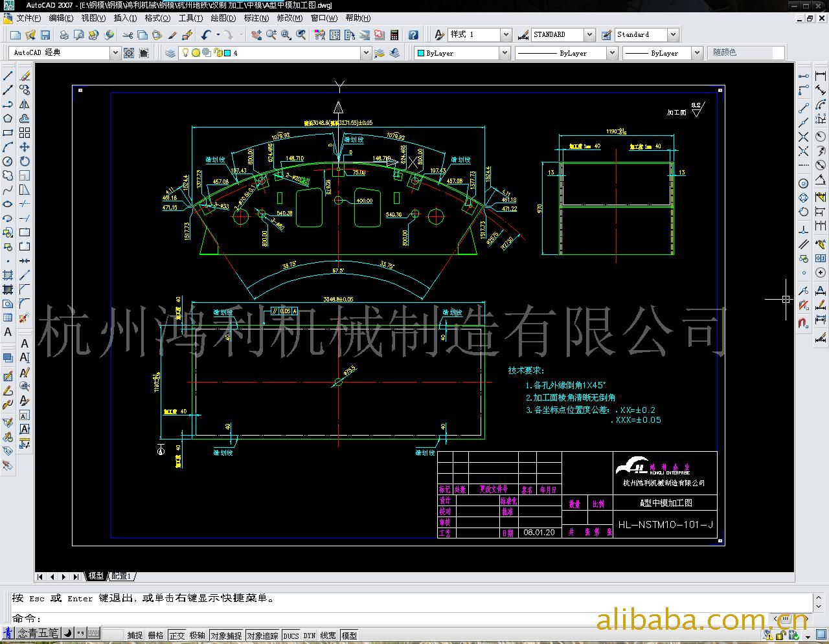Select the Rotate tool

(x=25, y=161)
